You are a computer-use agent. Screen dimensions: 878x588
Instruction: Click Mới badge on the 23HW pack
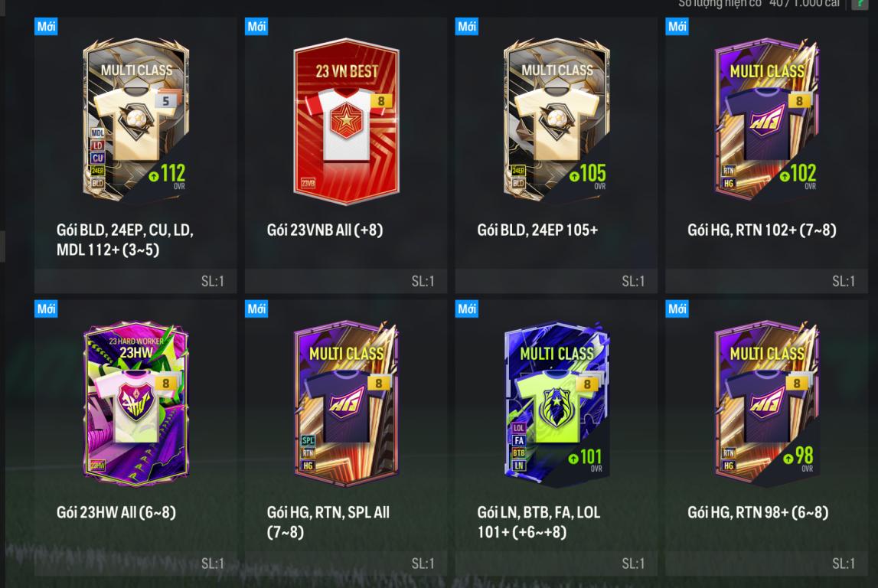[46, 309]
